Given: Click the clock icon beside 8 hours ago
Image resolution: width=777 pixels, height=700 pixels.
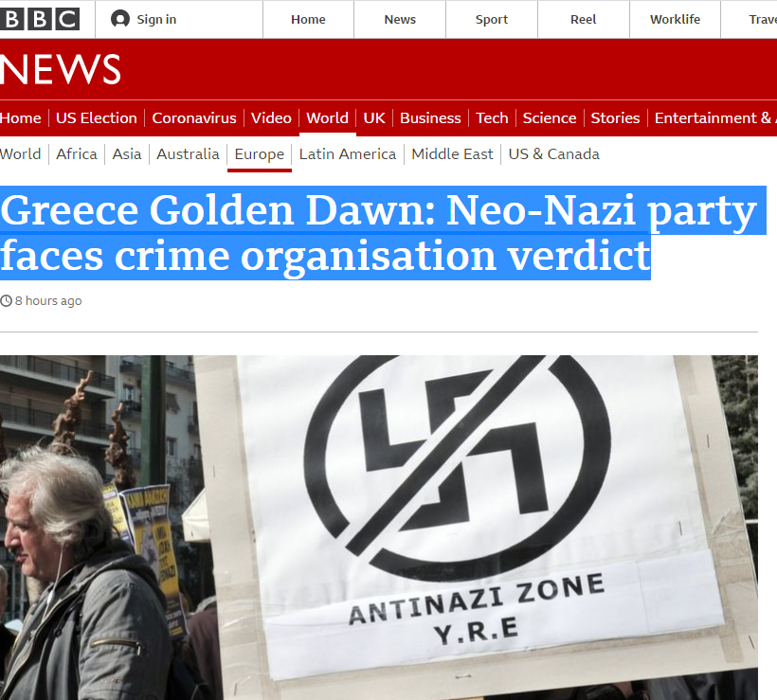Looking at the screenshot, I should click(x=6, y=300).
